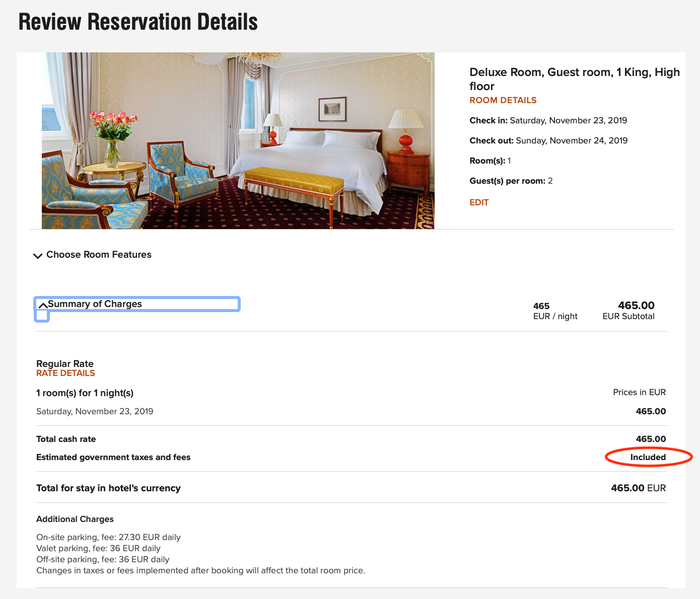
Task: Click the Choose Room Features label
Action: click(x=99, y=255)
